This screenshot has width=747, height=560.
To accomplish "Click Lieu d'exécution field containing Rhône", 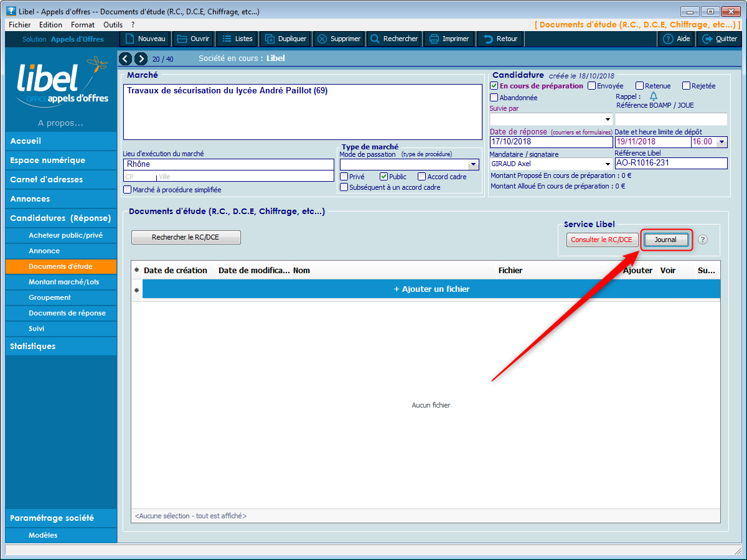I will point(228,164).
